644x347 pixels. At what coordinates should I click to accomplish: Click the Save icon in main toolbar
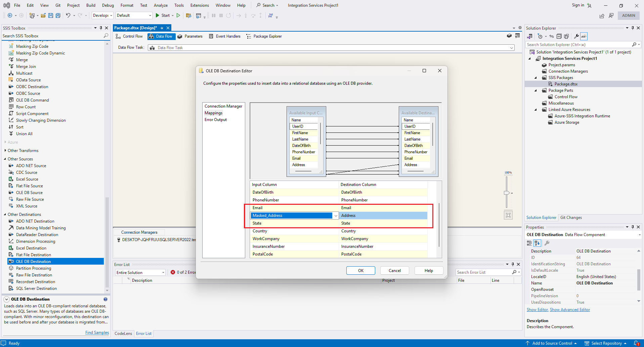click(x=51, y=15)
